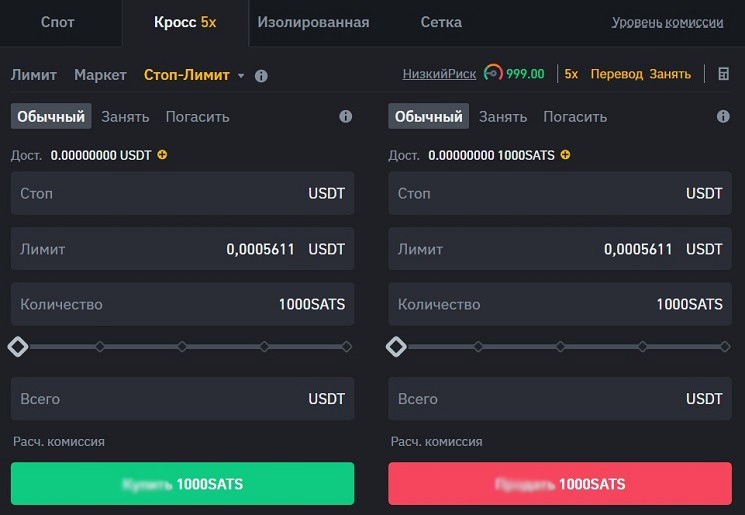Viewport: 745px width, 515px height.
Task: Open the Изолированная margin tab
Action: point(313,22)
